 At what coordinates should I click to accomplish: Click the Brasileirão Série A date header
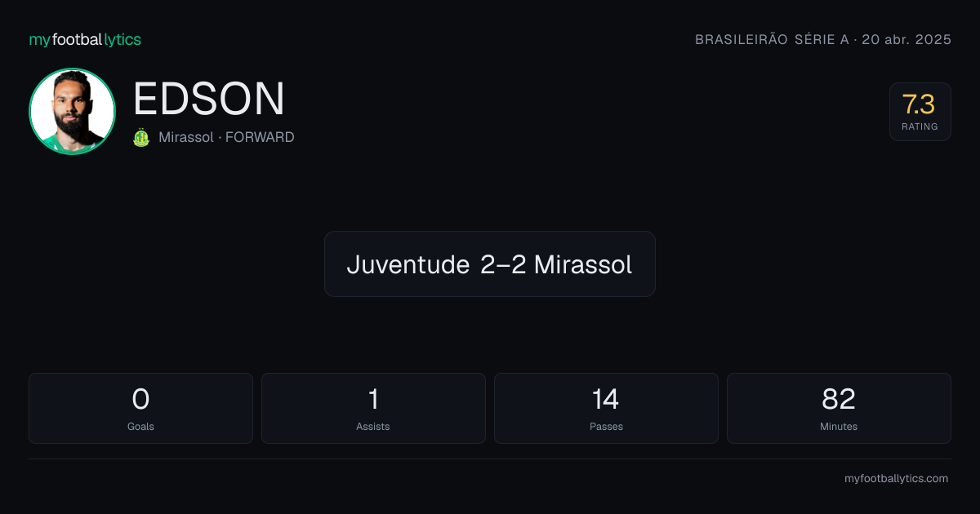pos(823,39)
